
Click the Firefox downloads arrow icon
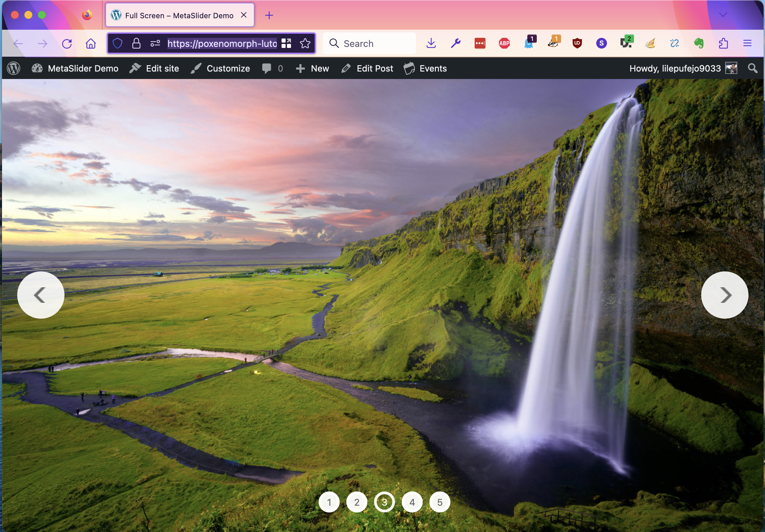click(x=431, y=43)
